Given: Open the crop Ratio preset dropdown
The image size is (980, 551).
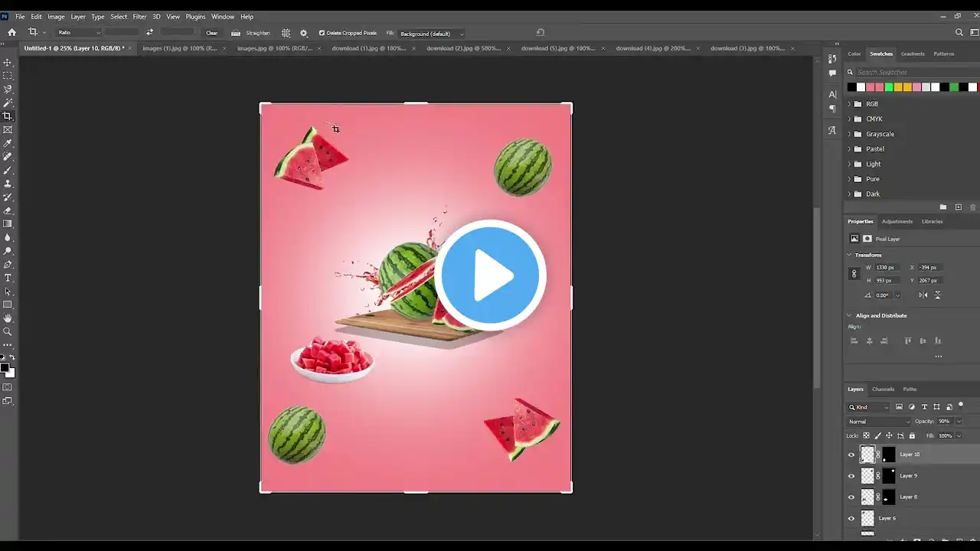Looking at the screenshot, I should point(79,33).
